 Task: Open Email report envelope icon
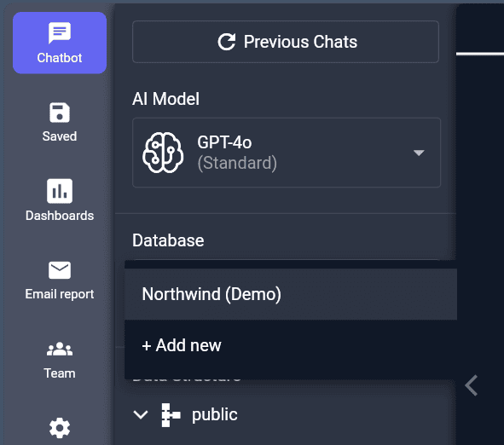[x=60, y=270]
